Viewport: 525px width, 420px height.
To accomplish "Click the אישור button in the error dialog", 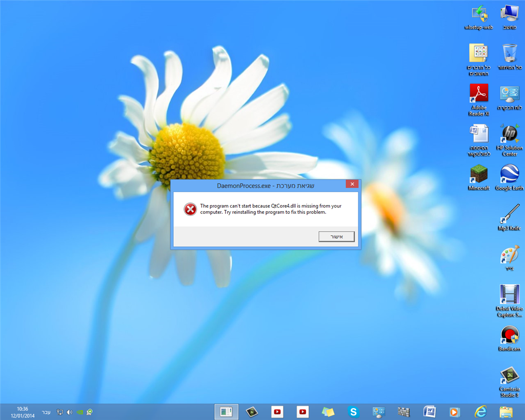I will click(x=336, y=236).
